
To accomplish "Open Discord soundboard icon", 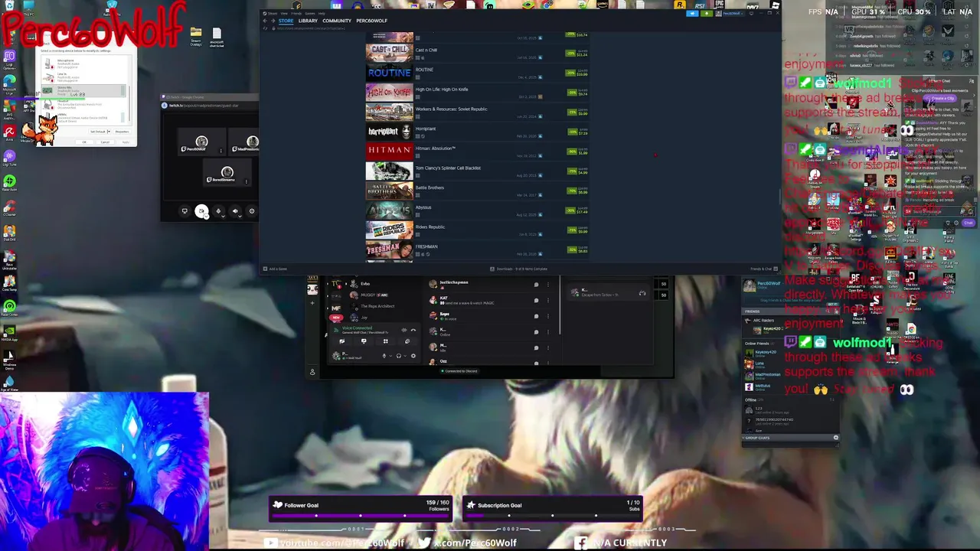I will [407, 341].
